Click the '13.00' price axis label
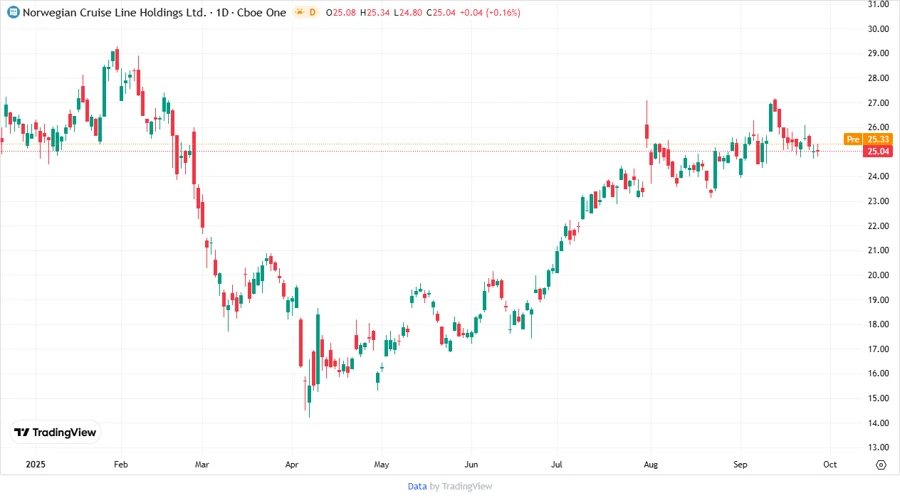The image size is (900, 498). coord(878,448)
